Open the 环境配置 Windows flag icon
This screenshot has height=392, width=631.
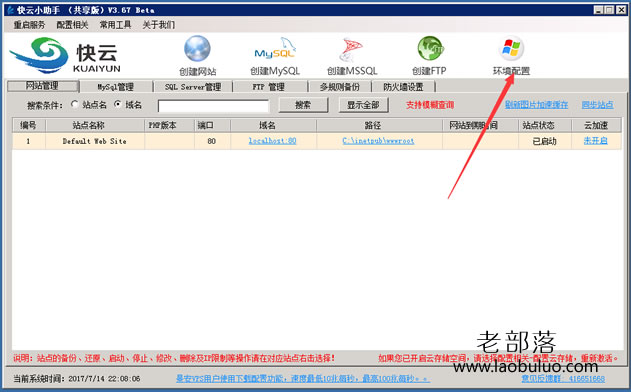[511, 49]
